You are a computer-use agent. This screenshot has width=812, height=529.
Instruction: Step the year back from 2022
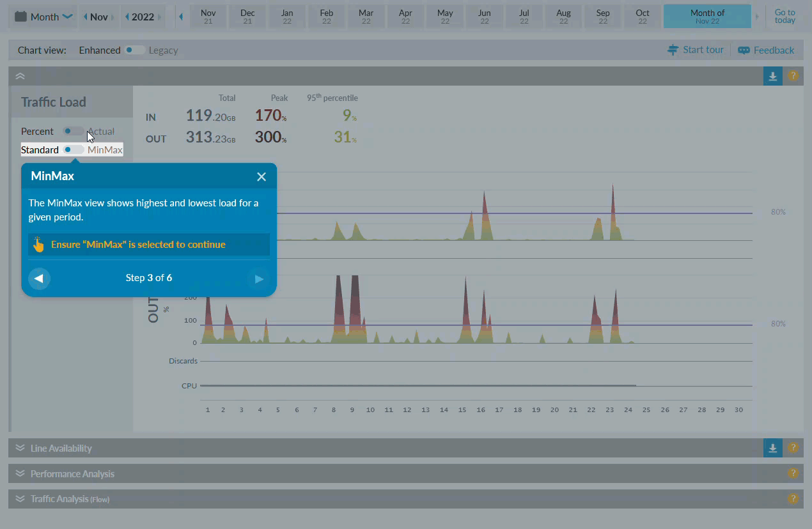127,17
